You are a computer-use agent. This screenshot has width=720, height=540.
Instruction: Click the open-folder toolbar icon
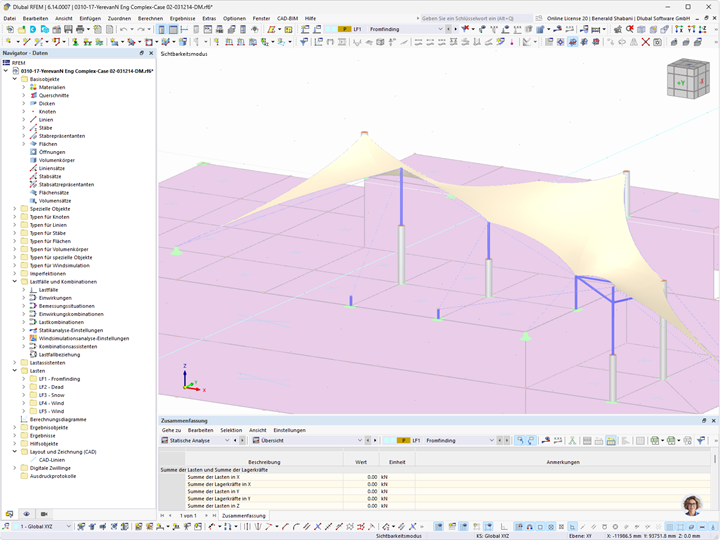22,29
